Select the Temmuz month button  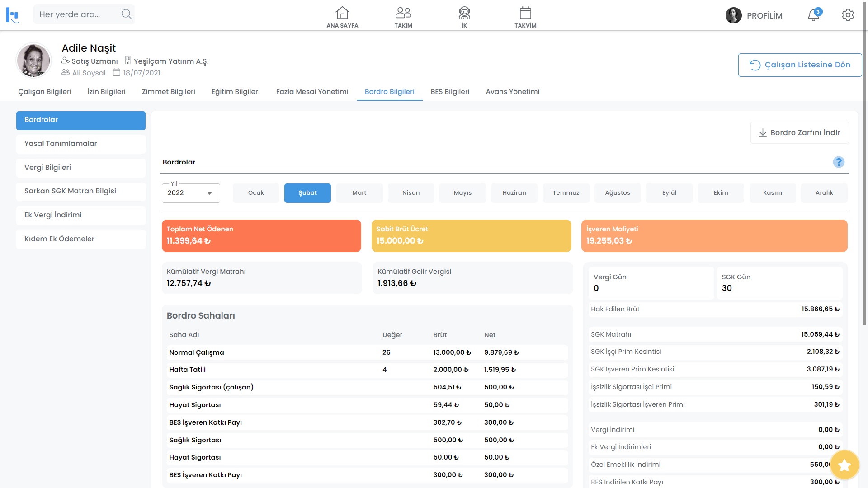tap(566, 192)
